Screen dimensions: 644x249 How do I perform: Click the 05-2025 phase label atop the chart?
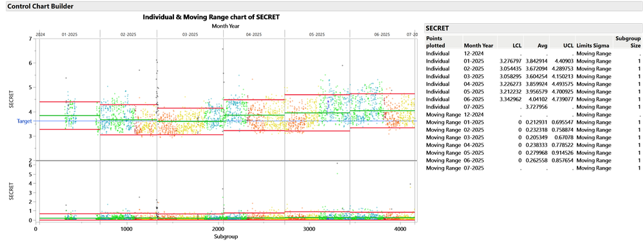[317, 35]
